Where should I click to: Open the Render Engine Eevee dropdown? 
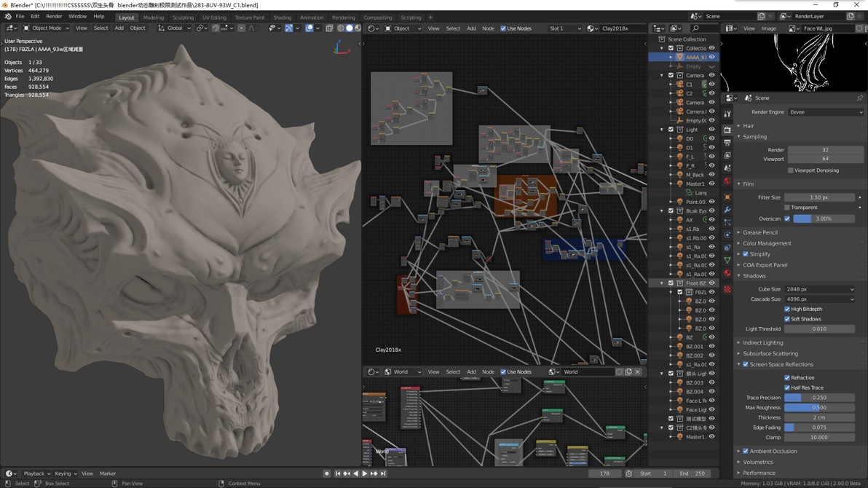click(826, 112)
